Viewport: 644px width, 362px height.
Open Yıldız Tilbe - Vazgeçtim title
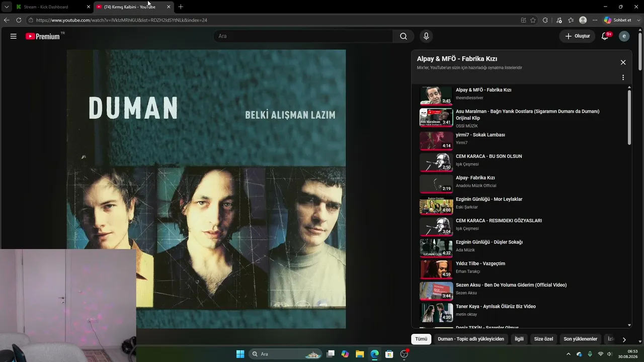480,263
